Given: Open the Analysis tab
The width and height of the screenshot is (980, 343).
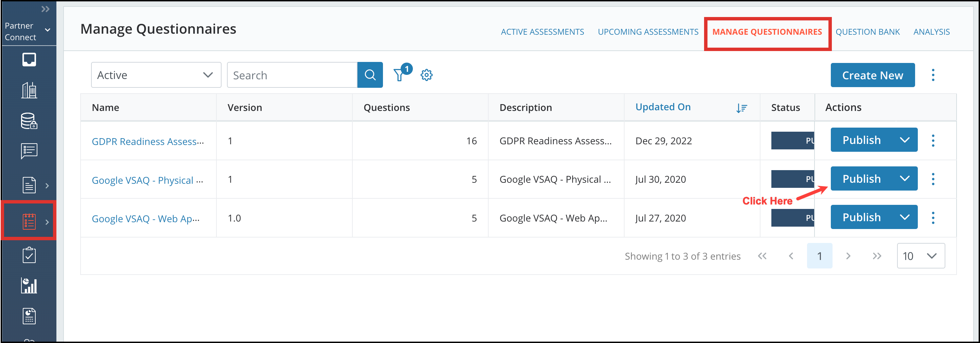Looking at the screenshot, I should tap(931, 32).
